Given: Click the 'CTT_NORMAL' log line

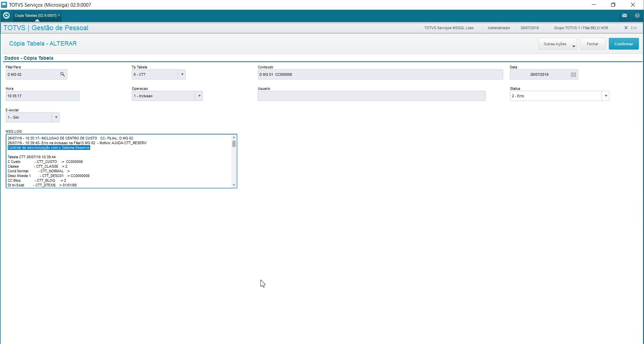Looking at the screenshot, I should 39,171.
